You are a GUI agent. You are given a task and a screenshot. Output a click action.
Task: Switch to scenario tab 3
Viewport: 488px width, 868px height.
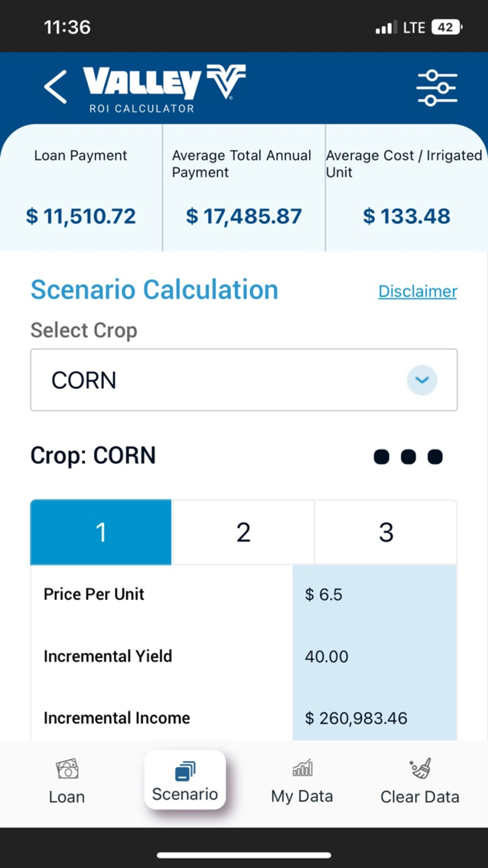[x=386, y=532]
